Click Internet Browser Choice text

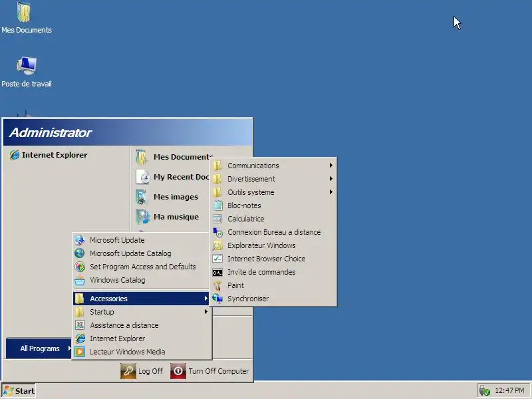(x=267, y=259)
